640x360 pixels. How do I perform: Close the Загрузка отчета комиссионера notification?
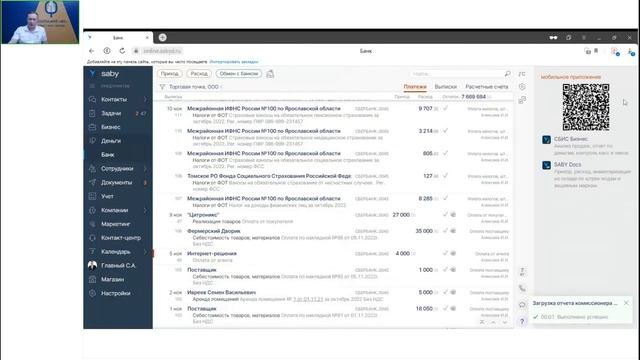point(626,303)
